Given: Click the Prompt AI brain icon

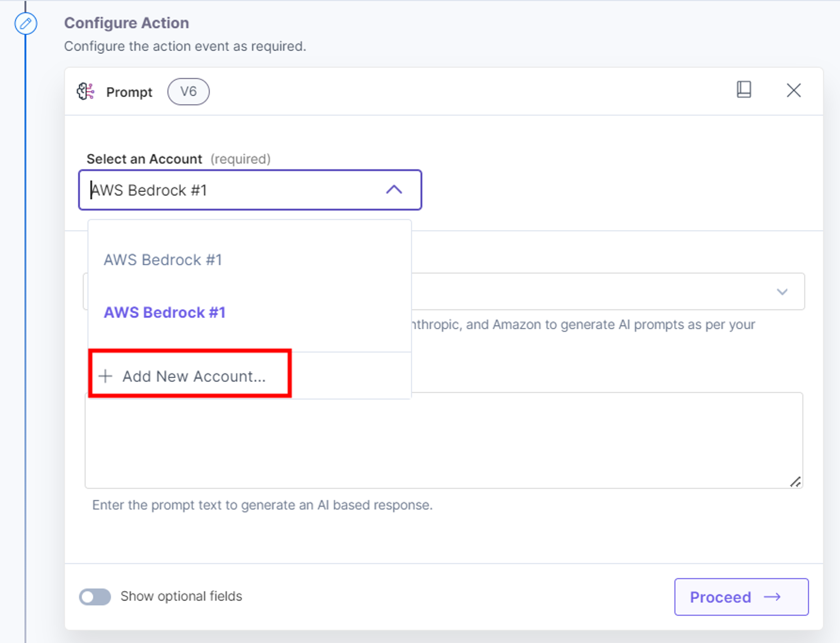Looking at the screenshot, I should (x=85, y=91).
